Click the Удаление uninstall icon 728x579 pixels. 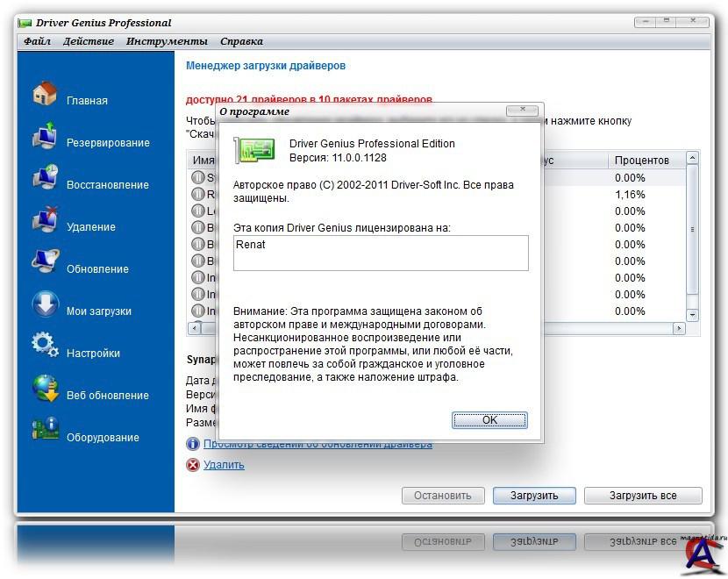click(45, 220)
